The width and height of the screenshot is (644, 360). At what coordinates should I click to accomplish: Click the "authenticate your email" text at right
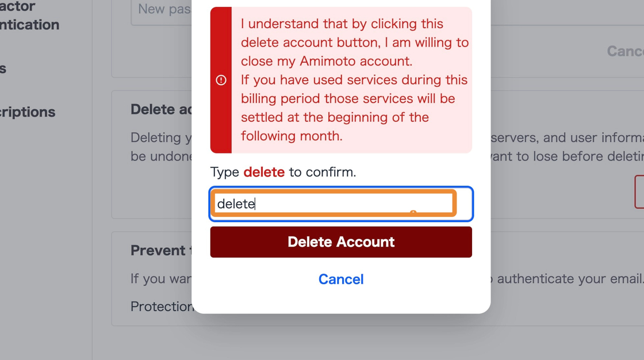569,279
